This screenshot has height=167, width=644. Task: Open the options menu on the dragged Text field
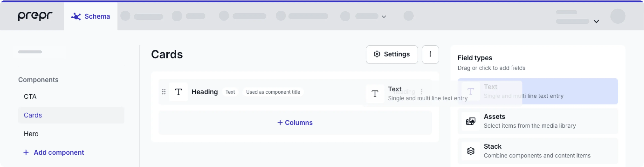click(421, 92)
